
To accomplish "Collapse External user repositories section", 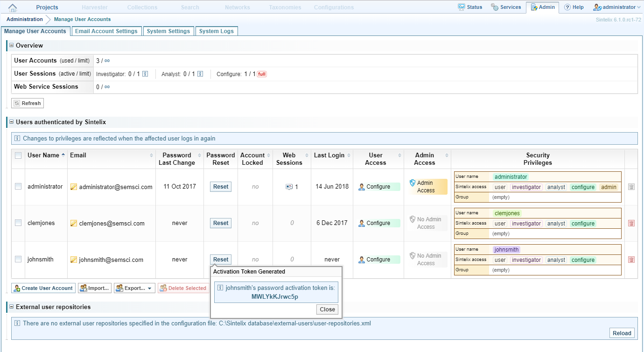I will (x=12, y=307).
